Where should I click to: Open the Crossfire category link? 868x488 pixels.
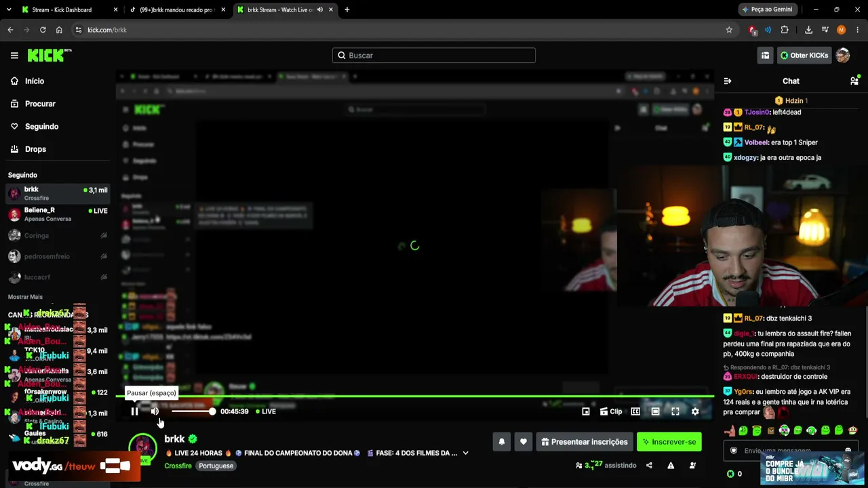[x=178, y=466]
